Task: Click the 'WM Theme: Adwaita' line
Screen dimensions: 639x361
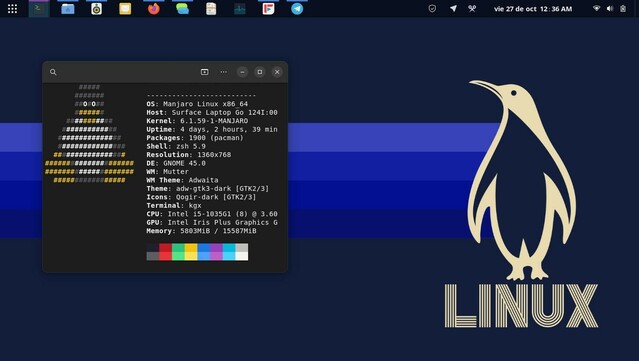Action: tap(182, 180)
